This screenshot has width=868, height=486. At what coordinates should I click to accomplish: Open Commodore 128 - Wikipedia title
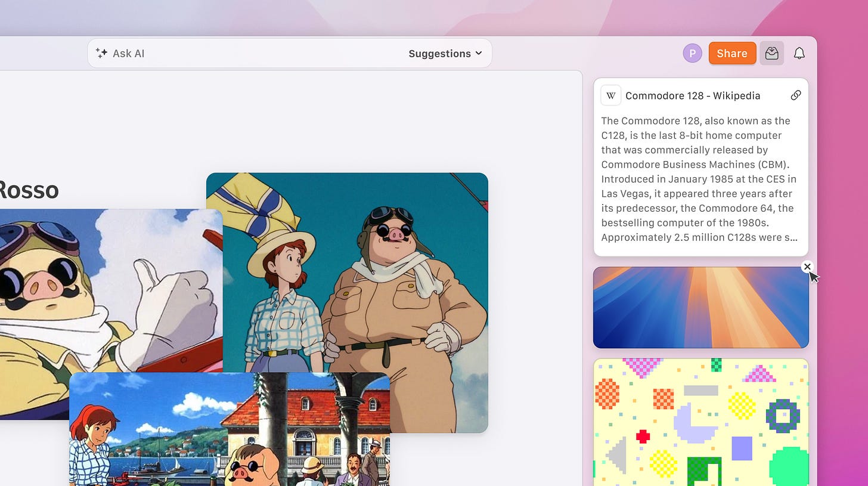(x=693, y=95)
